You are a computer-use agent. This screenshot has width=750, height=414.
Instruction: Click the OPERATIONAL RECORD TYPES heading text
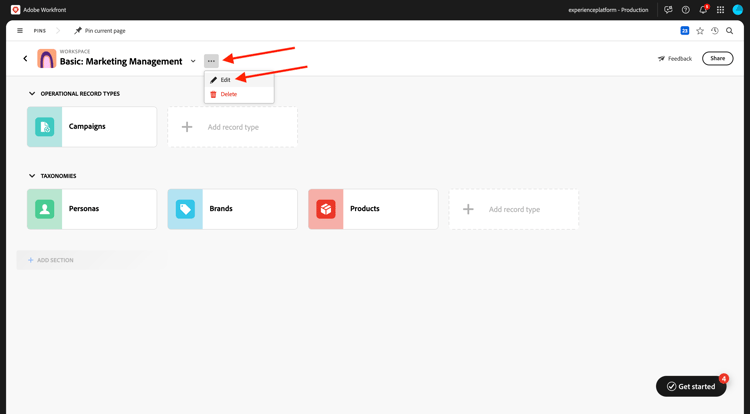(x=80, y=94)
